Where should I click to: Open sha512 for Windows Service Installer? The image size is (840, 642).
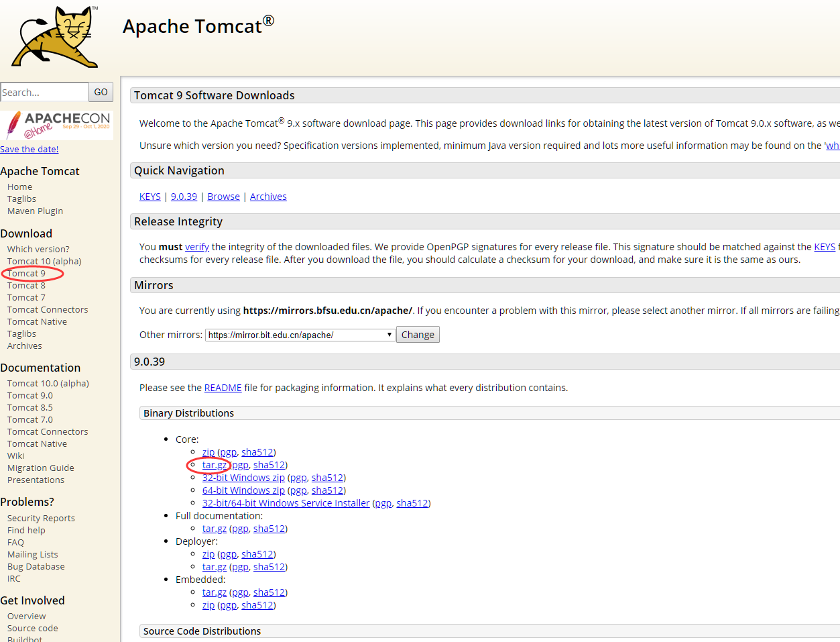[x=412, y=503]
